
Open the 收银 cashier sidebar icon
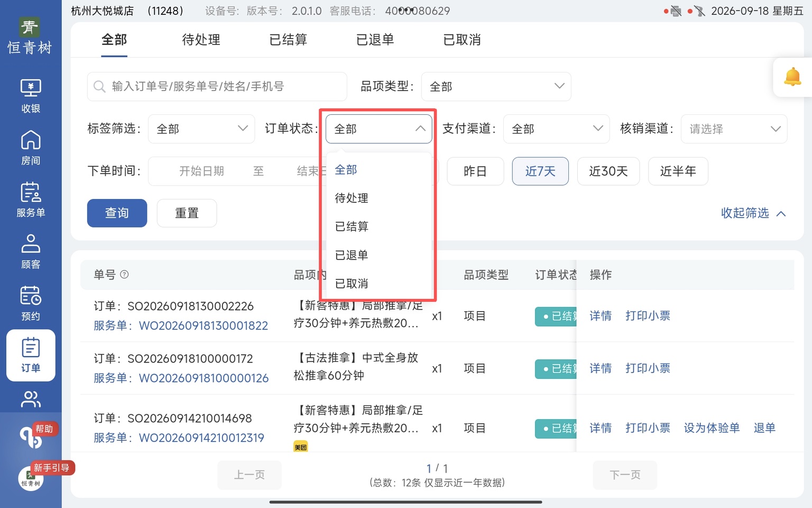point(31,96)
